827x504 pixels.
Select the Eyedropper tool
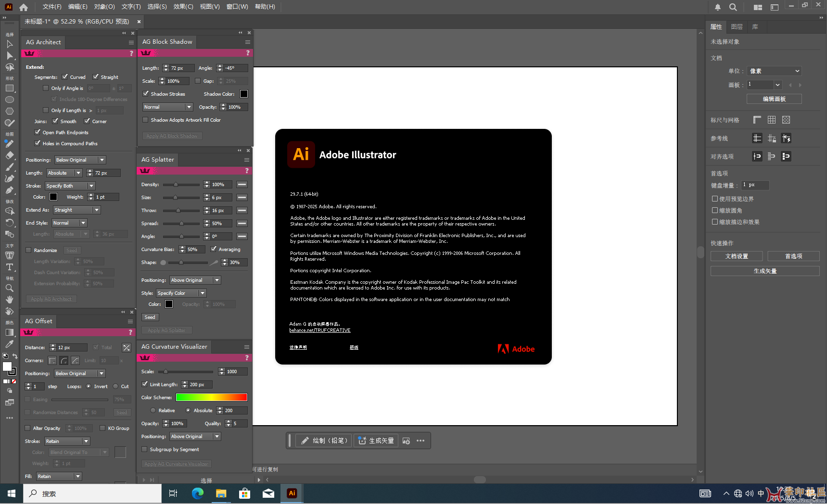click(x=9, y=344)
